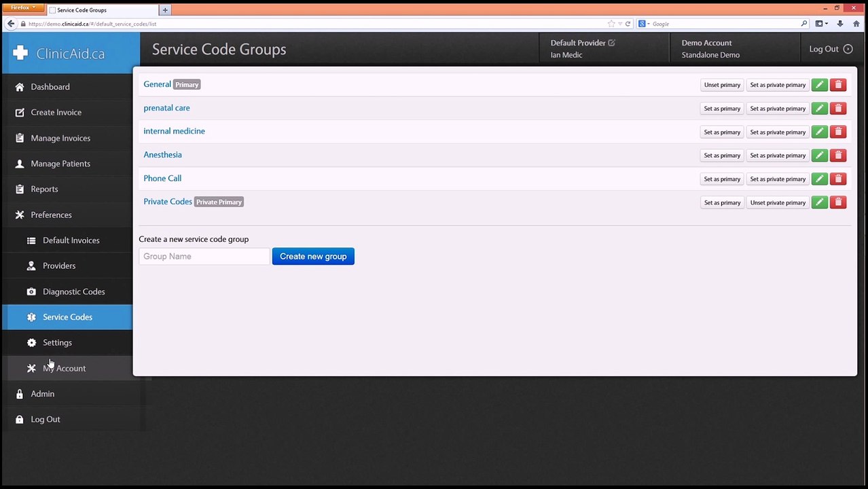
Task: Set prenatal care as primary
Action: 722,109
